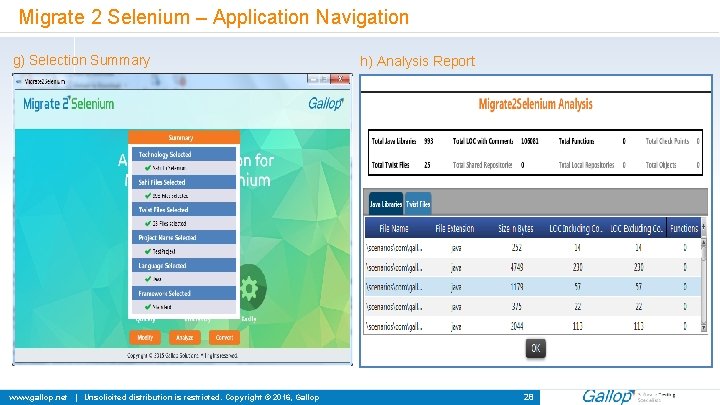The height and width of the screenshot is (405, 720).
Task: Click the Migrate2Selenium Analysis heading
Action: coord(535,104)
